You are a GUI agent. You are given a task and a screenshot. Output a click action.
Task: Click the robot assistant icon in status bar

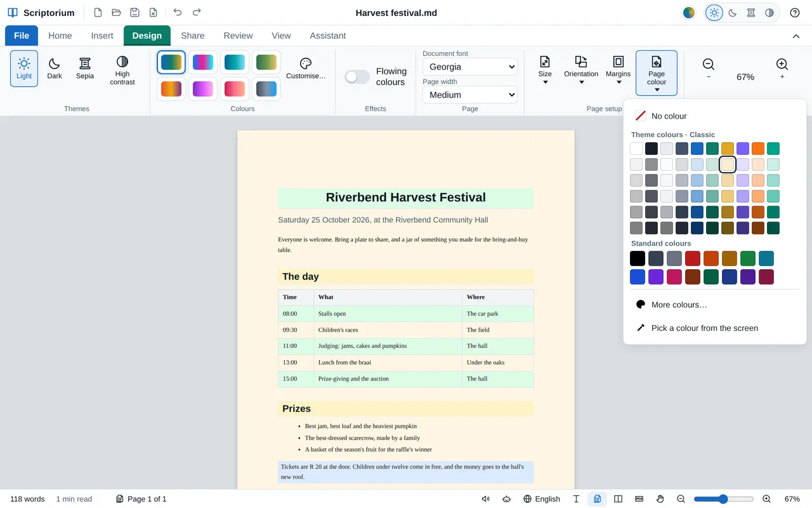(506, 499)
